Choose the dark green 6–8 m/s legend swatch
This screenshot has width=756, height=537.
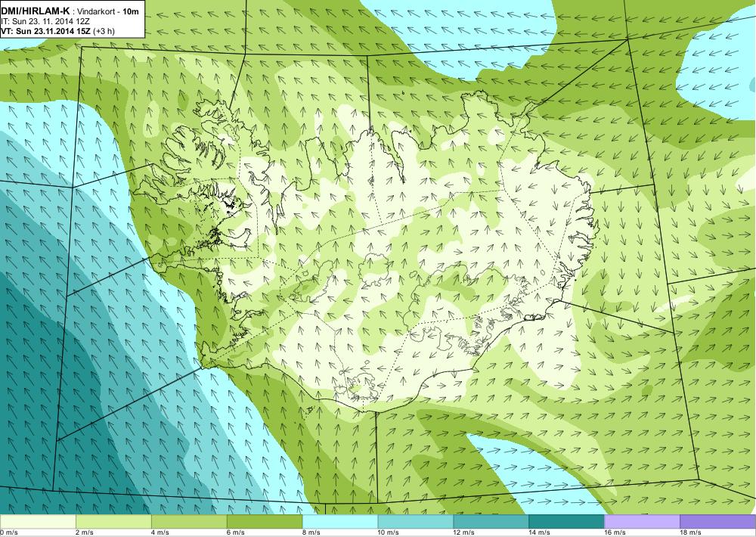coord(265,522)
